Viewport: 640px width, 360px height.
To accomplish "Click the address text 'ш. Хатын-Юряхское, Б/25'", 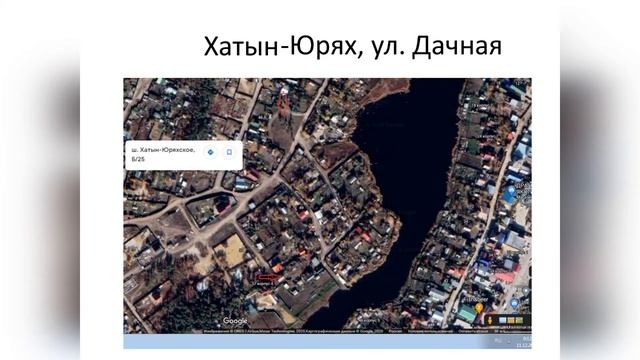I will pyautogui.click(x=162, y=154).
